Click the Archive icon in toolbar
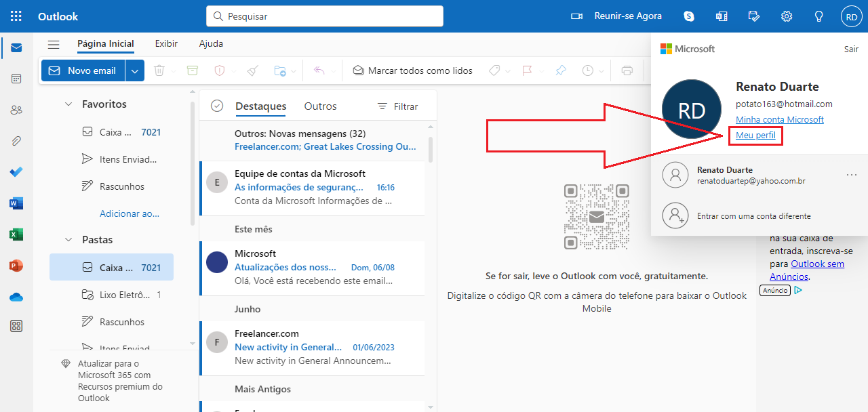 [193, 70]
